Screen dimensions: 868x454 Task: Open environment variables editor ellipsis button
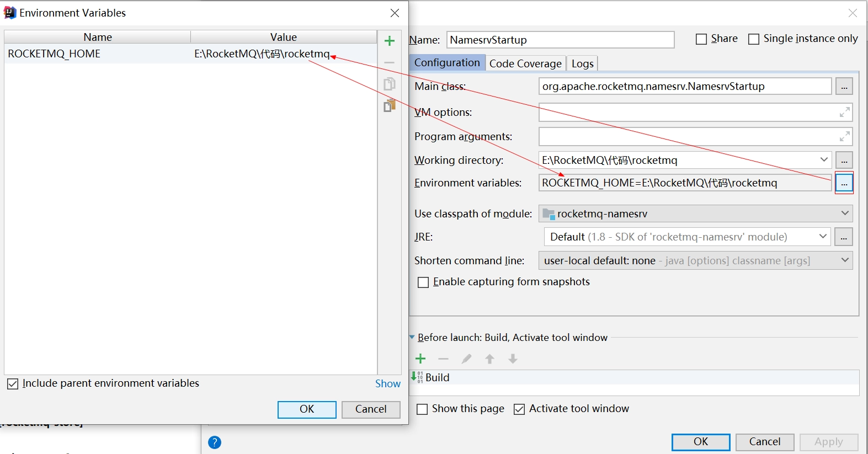tap(844, 183)
